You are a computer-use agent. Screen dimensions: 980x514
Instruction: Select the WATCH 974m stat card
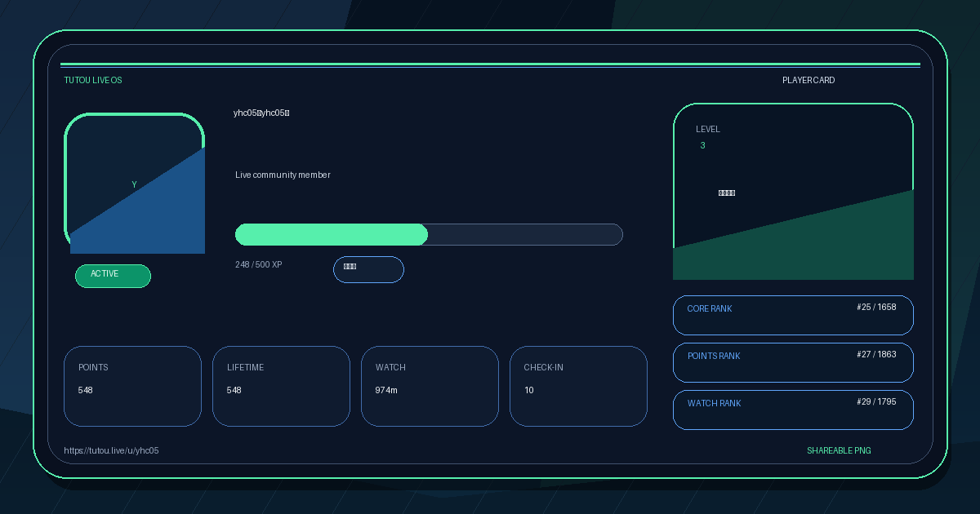pyautogui.click(x=430, y=386)
